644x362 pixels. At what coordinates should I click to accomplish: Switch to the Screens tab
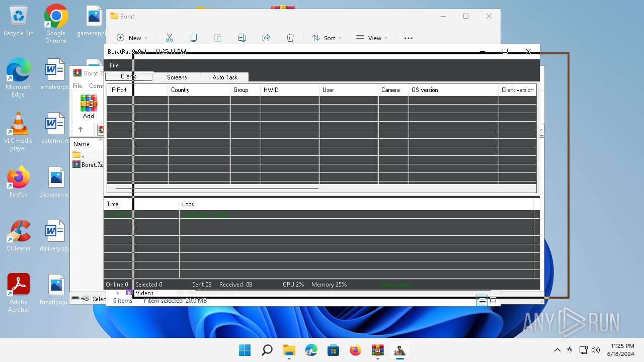pyautogui.click(x=177, y=77)
